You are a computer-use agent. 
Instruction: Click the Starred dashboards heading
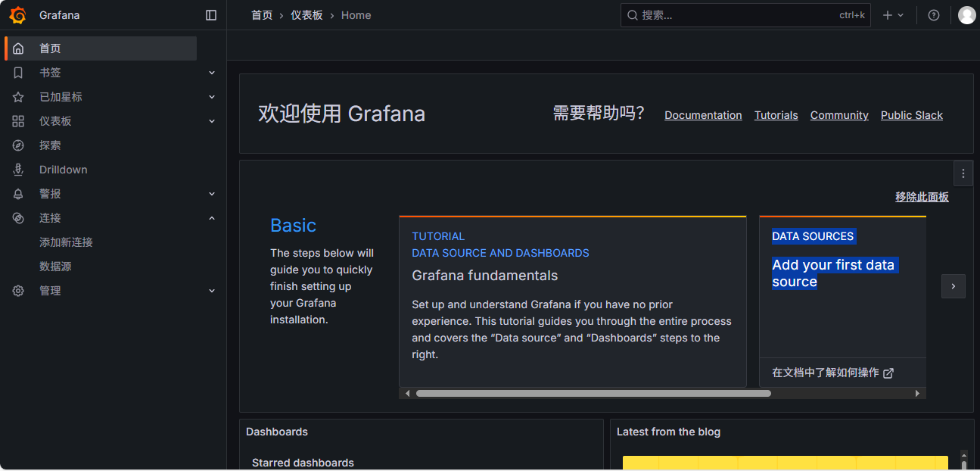pyautogui.click(x=303, y=463)
